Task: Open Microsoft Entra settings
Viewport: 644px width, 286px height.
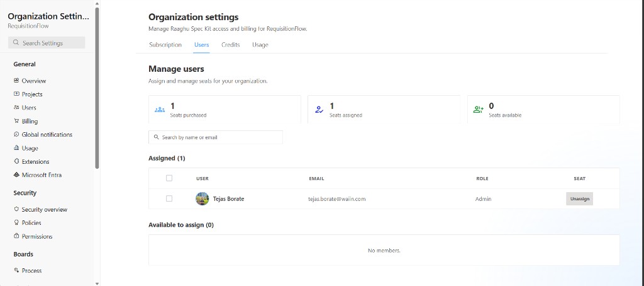Action: 42,175
